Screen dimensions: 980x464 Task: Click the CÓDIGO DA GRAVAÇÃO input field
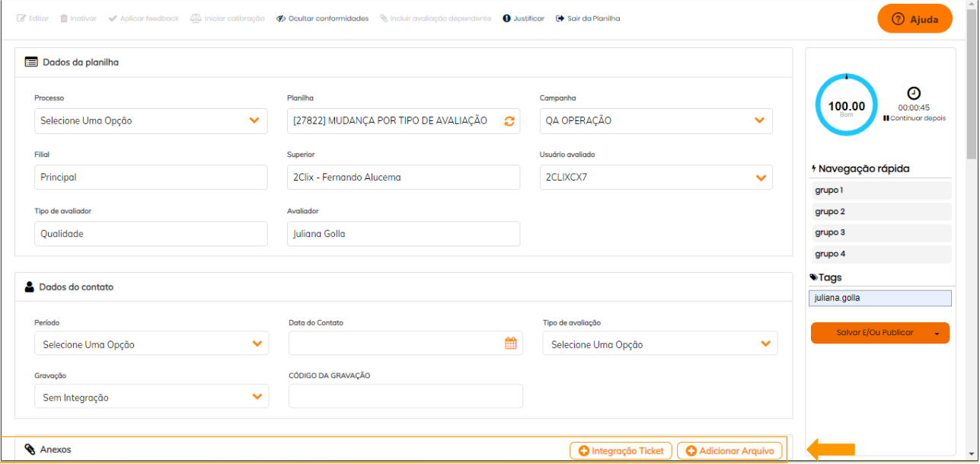(x=405, y=396)
